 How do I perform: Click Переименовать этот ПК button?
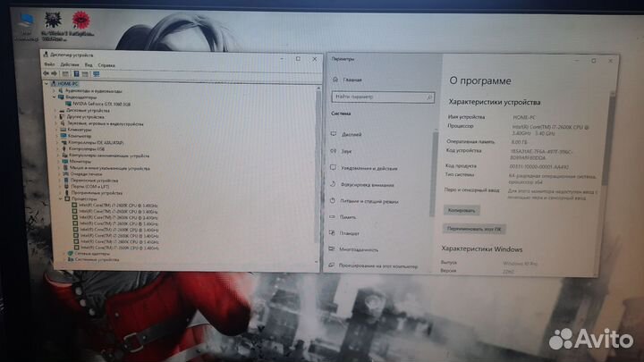click(x=474, y=229)
